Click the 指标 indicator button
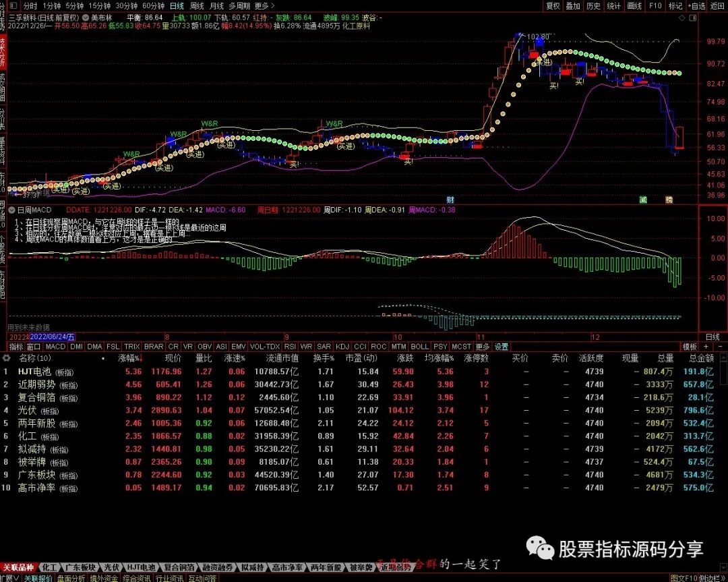The height and width of the screenshot is (582, 728). (x=16, y=347)
